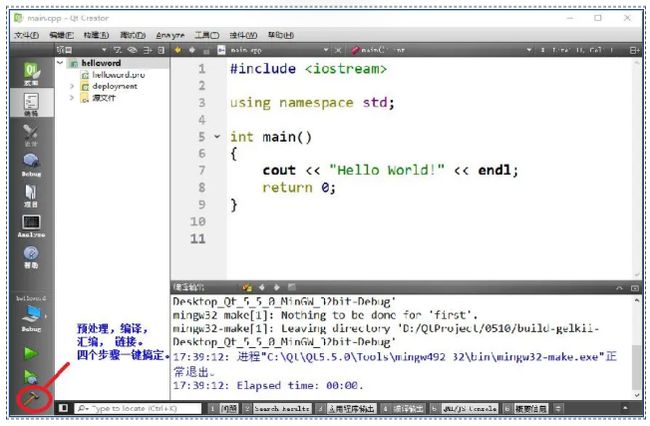Fold the main() function at line 5
Screen dimensions: 650x426
click(x=217, y=136)
